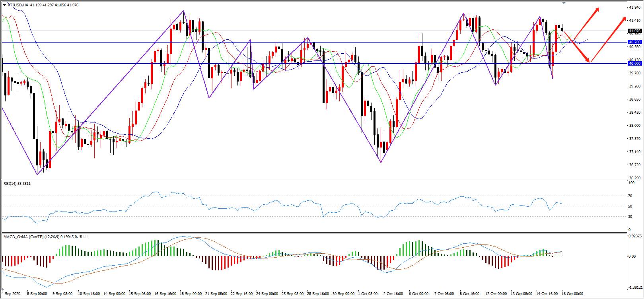Click the 16 Oct 00:00 time label
Viewport: 644px width, 299px height.
(572, 294)
